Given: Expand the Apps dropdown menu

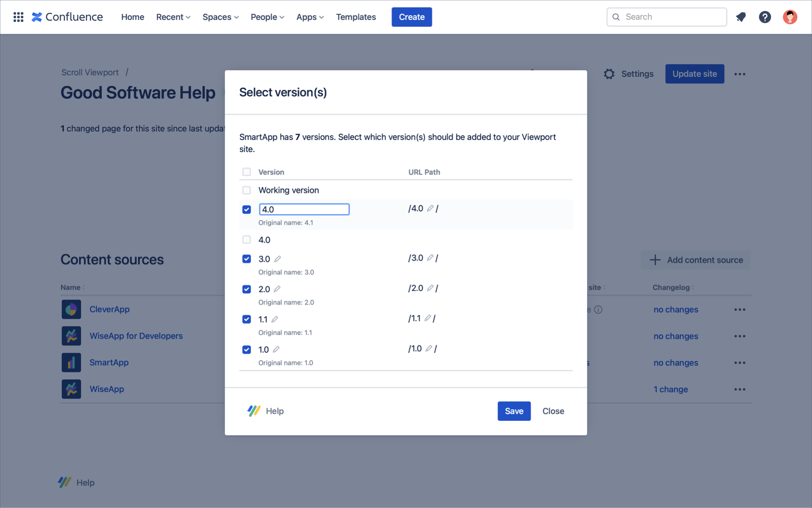Looking at the screenshot, I should point(310,17).
